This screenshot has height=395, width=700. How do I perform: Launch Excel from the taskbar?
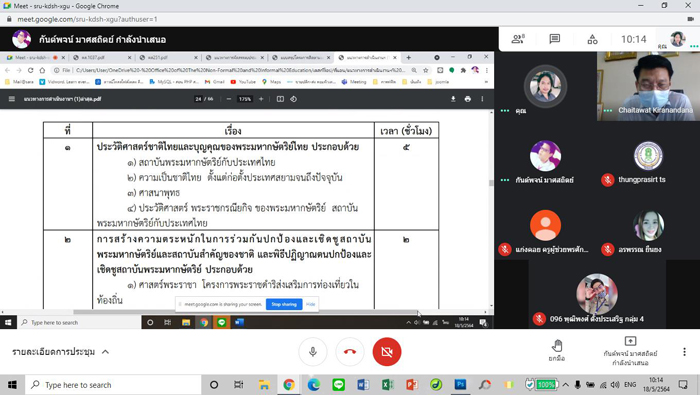click(x=387, y=385)
